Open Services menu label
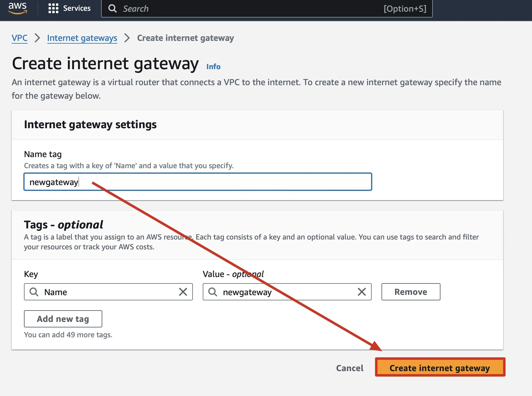 click(77, 8)
